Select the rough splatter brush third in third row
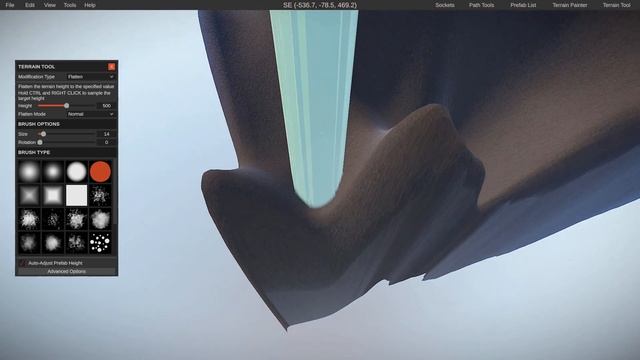 76,219
